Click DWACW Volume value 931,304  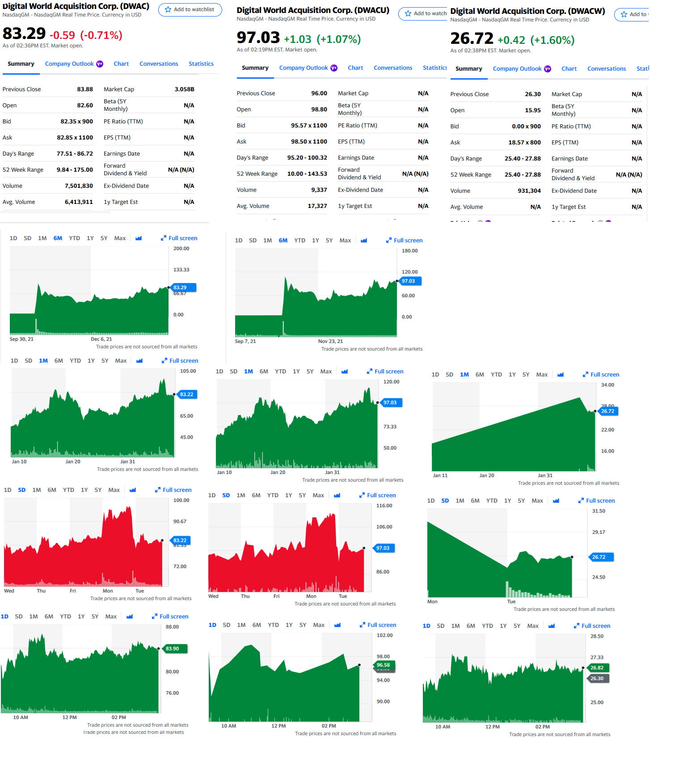[529, 191]
